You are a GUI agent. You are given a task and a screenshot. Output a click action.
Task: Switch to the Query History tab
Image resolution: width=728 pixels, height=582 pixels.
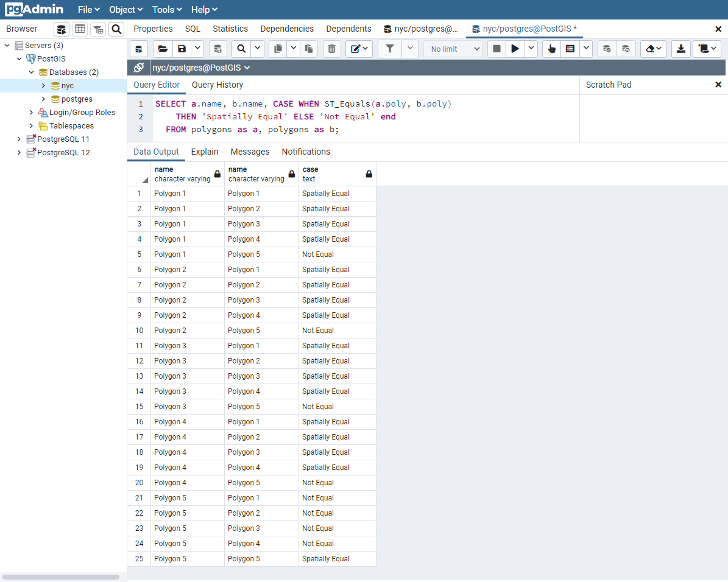pyautogui.click(x=217, y=85)
